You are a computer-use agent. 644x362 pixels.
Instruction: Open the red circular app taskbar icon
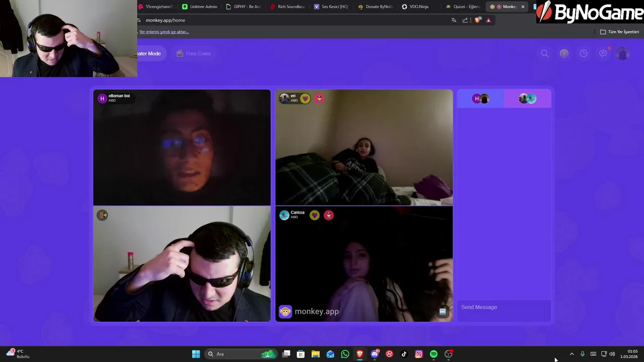point(389,354)
